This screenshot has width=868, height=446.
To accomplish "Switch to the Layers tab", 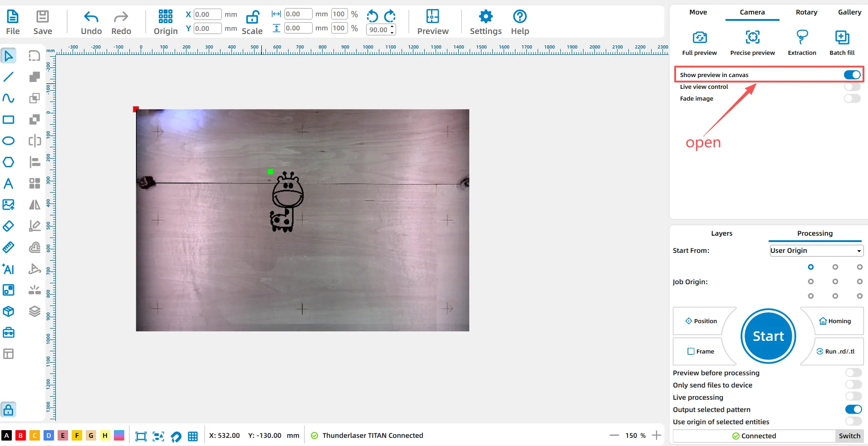I will tap(721, 233).
